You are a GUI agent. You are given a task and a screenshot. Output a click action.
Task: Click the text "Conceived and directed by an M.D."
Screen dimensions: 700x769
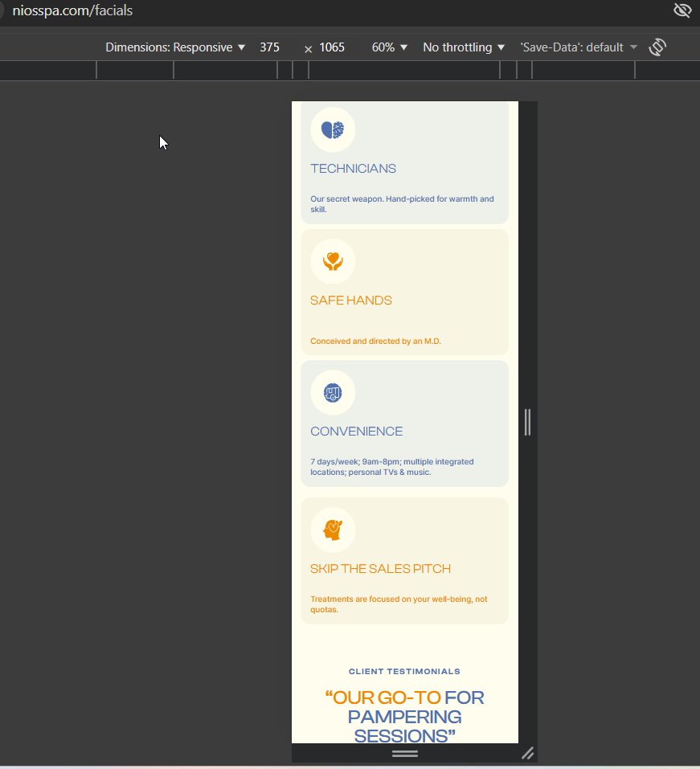pyautogui.click(x=376, y=342)
